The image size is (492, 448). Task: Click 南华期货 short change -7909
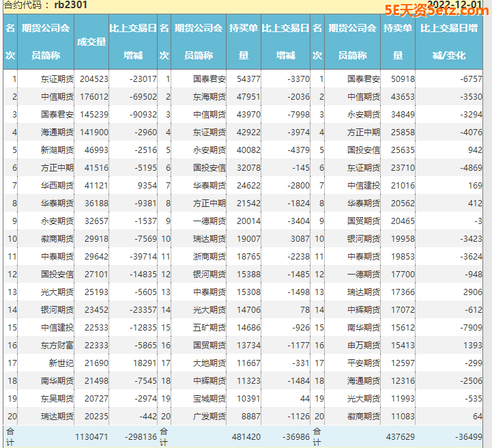click(x=471, y=328)
